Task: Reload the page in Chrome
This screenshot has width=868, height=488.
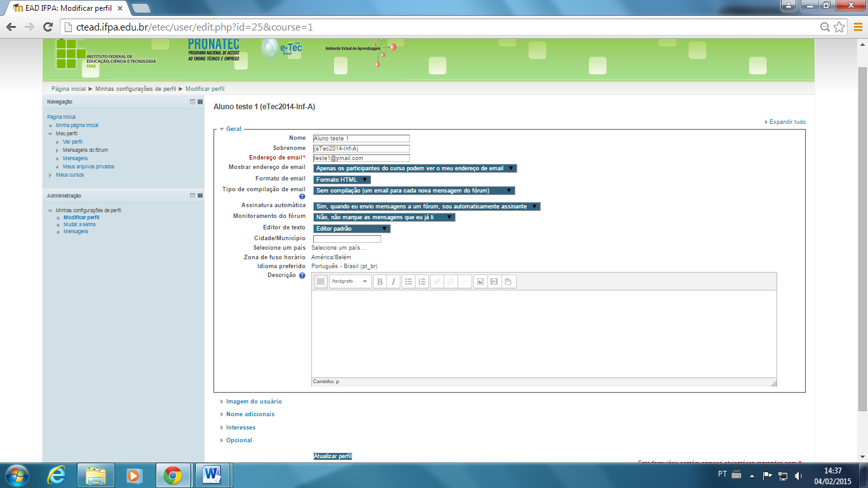Action: [x=48, y=27]
